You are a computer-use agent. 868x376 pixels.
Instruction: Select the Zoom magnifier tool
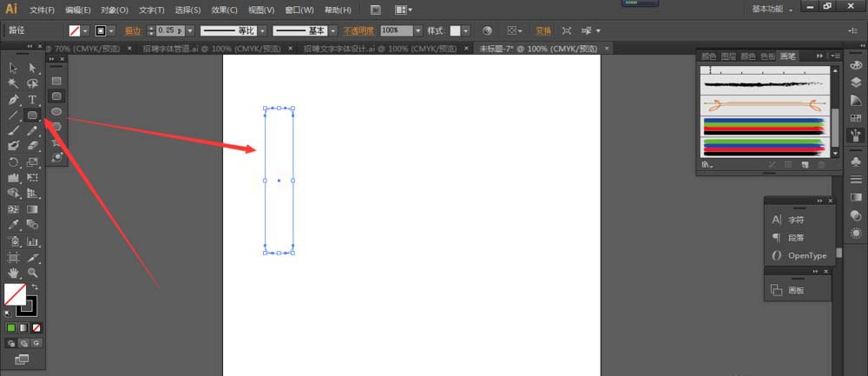coord(32,273)
